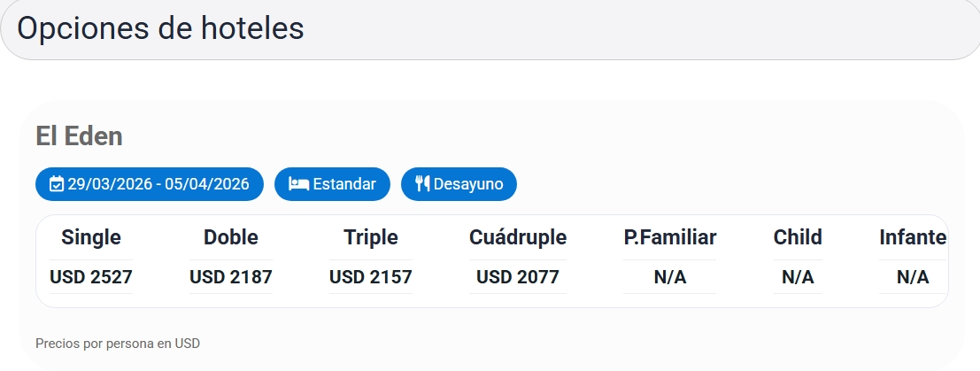
Task: Click the Precios por persona en USD note
Action: 118,343
